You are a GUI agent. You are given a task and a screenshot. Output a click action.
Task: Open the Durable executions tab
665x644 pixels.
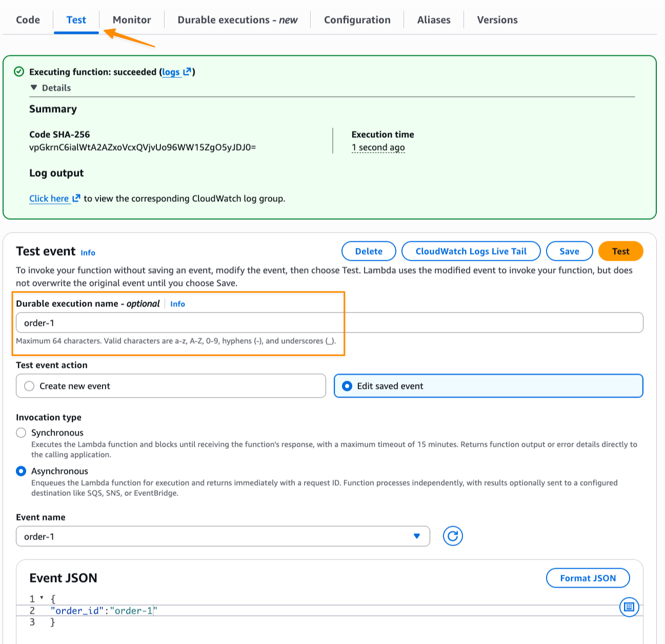(x=237, y=20)
